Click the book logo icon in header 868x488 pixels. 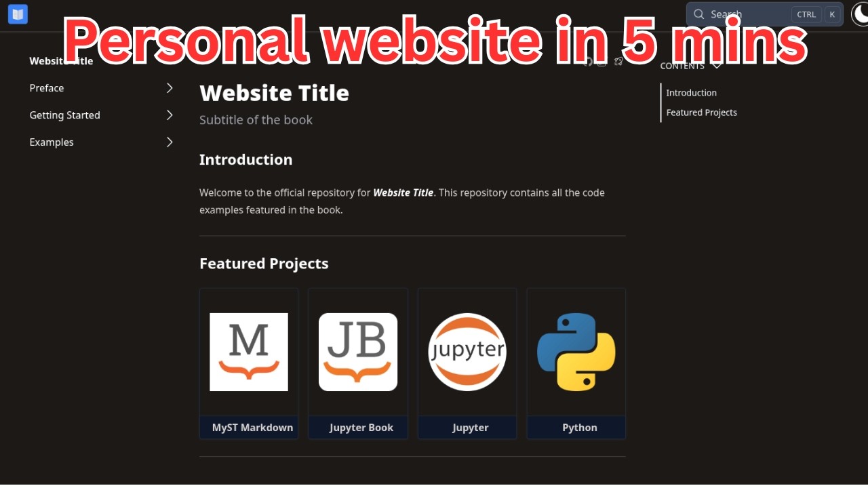18,14
